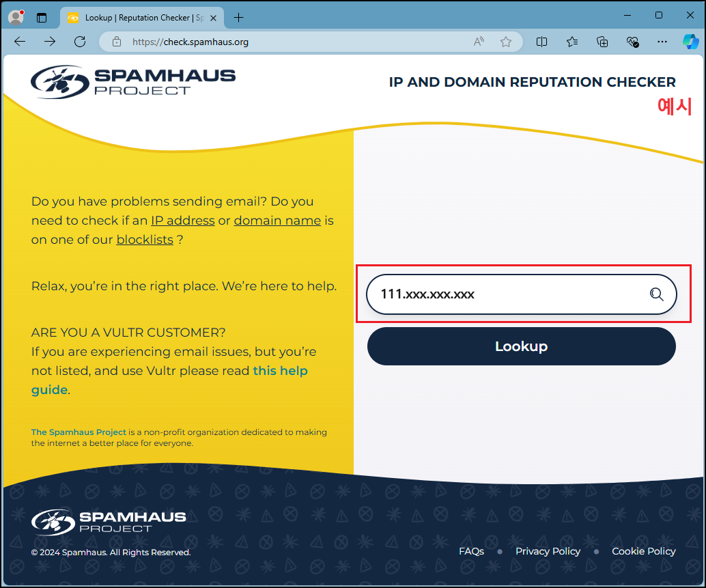The image size is (706, 588).
Task: Open FAQs footer link
Action: pos(471,551)
